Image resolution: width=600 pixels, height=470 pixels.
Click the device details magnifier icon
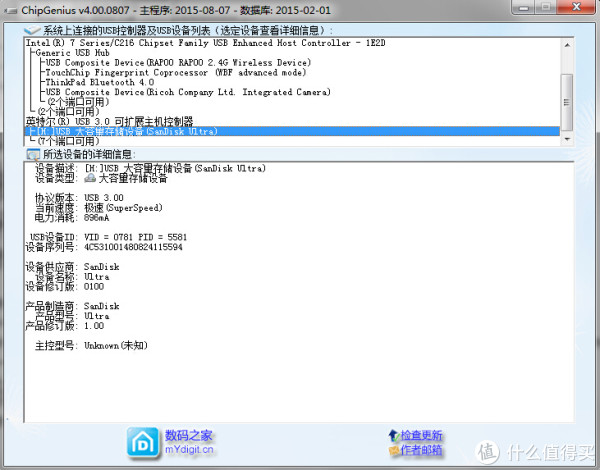[33, 154]
